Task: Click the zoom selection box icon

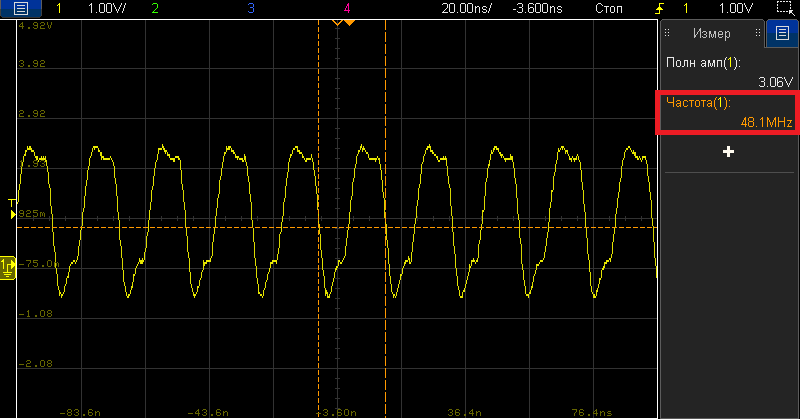Action: click(x=785, y=9)
